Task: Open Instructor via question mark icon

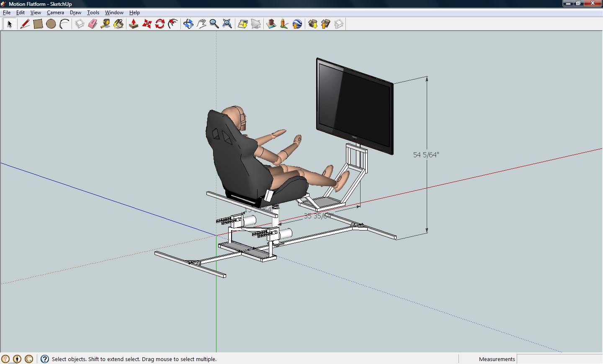Action: pos(45,359)
